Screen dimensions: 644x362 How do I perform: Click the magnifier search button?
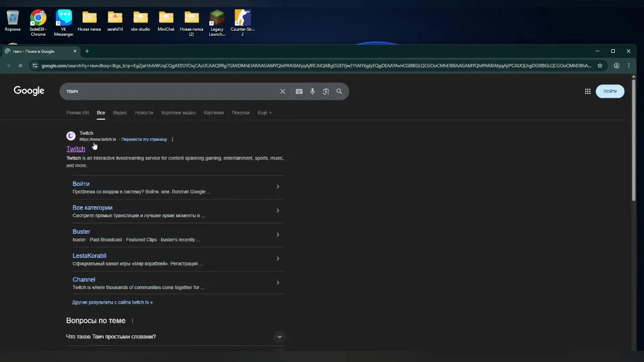339,92
